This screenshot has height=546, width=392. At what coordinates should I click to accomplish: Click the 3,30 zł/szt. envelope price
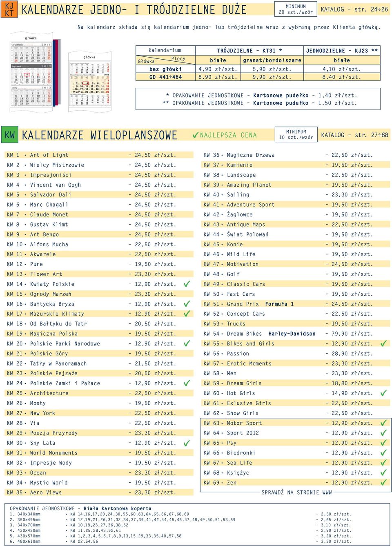[x=336, y=542]
